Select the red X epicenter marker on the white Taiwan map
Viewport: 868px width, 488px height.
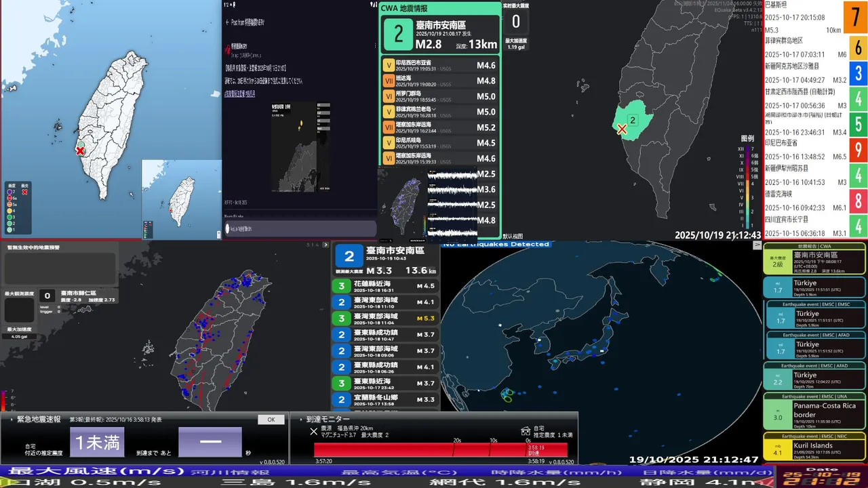click(x=80, y=151)
